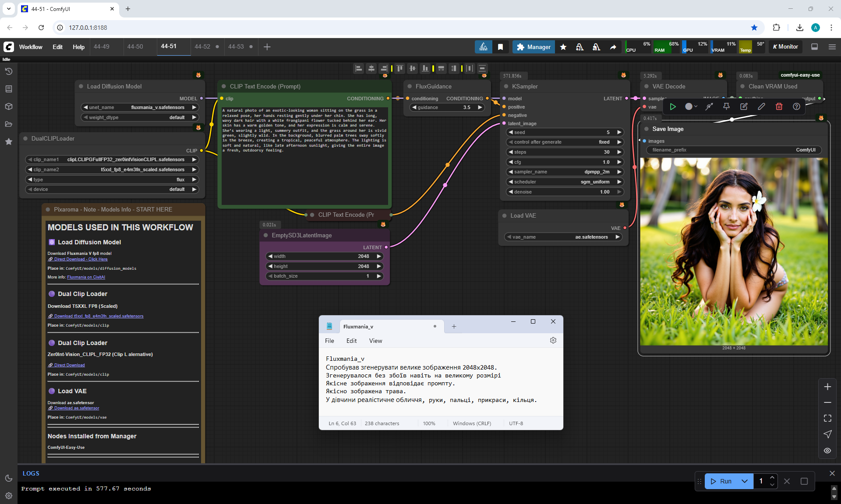Click the align left edges icon
The width and height of the screenshot is (841, 504).
(x=359, y=68)
